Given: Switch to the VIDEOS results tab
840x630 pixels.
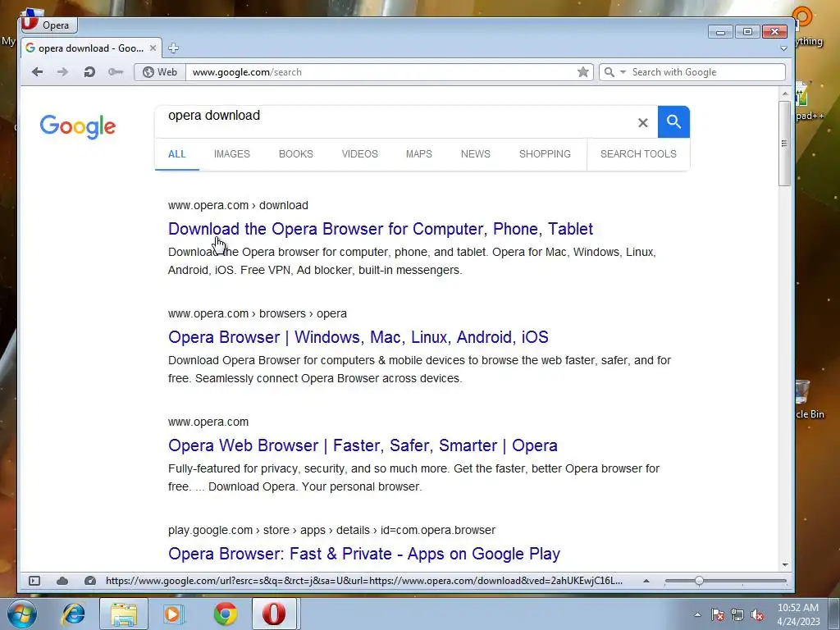Looking at the screenshot, I should click(x=359, y=153).
